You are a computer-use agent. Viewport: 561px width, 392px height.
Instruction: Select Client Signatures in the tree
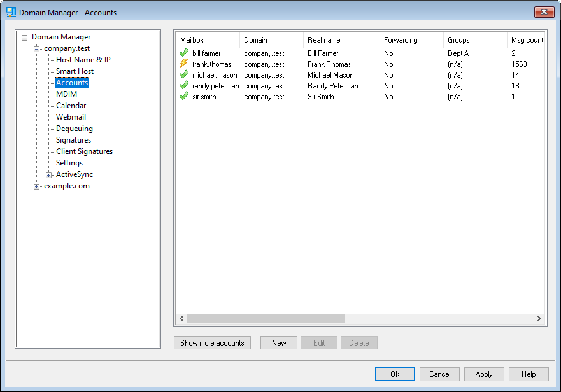click(x=84, y=151)
